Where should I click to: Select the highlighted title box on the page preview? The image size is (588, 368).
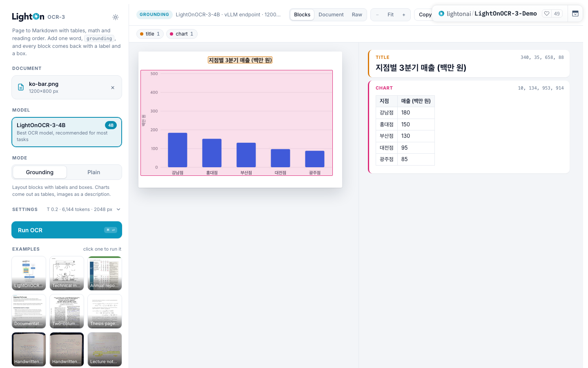[240, 60]
